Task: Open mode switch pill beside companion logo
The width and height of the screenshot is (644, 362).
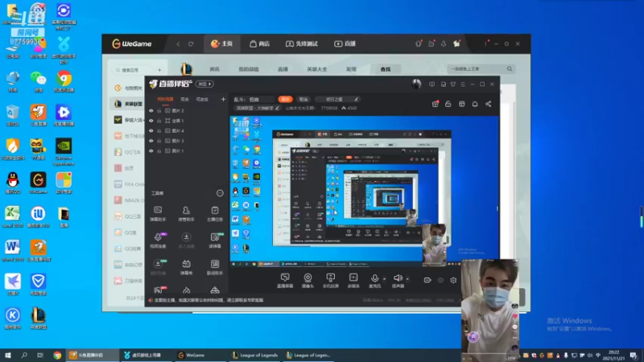Action: pos(204,84)
